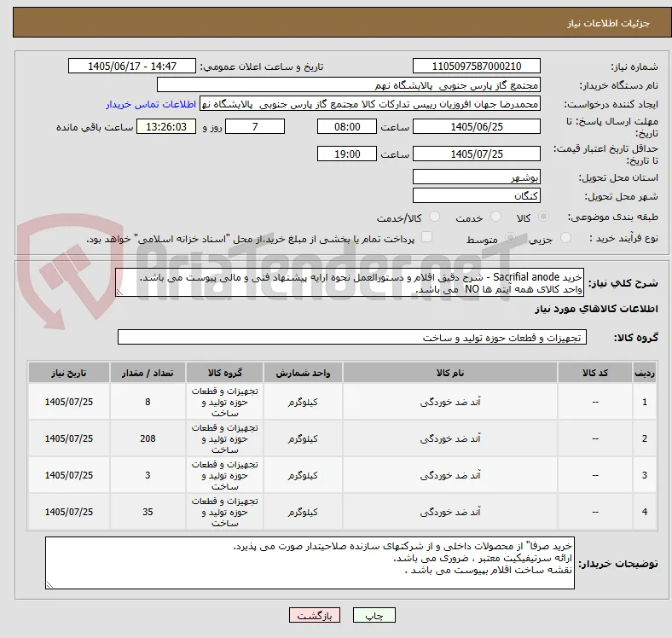Click آند ضد خوردگی in row 2
Image resolution: width=672 pixels, height=638 pixels.
pyautogui.click(x=450, y=438)
